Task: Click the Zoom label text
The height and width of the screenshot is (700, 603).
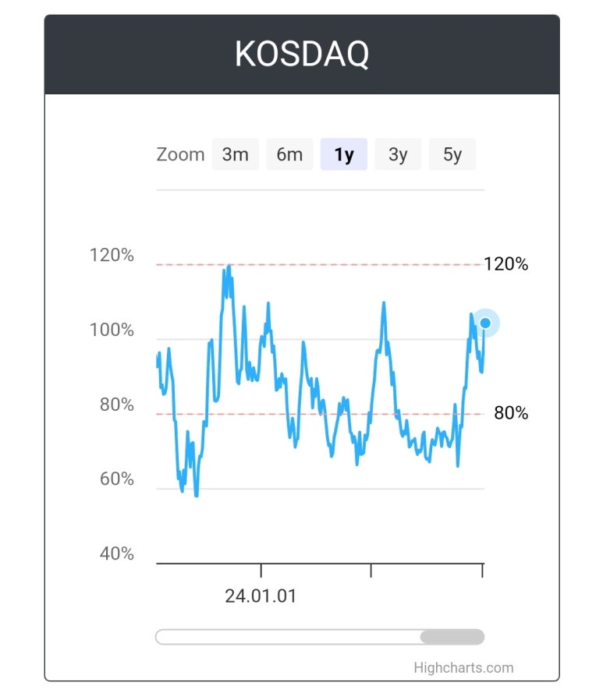Action: pyautogui.click(x=180, y=154)
